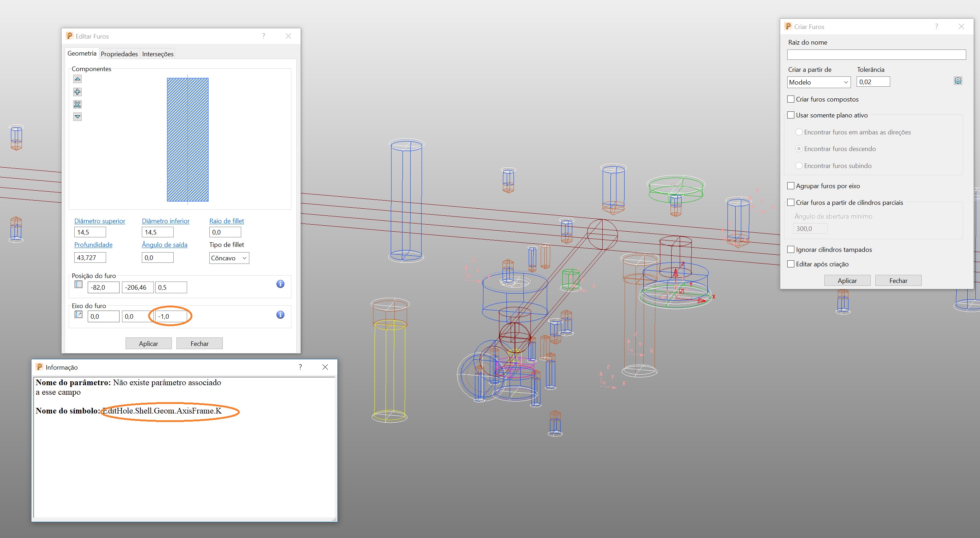Viewport: 980px width, 538px height.
Task: Show info for Eixo do furo
Action: click(280, 315)
